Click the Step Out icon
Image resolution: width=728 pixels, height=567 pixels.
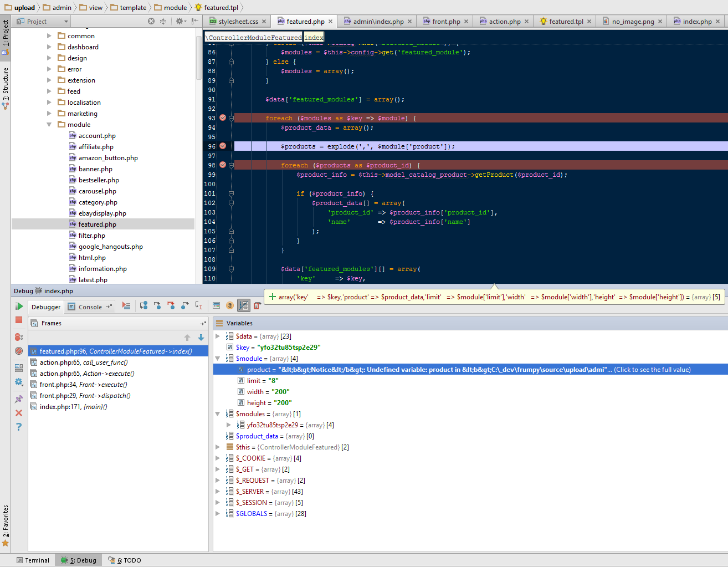tap(185, 306)
